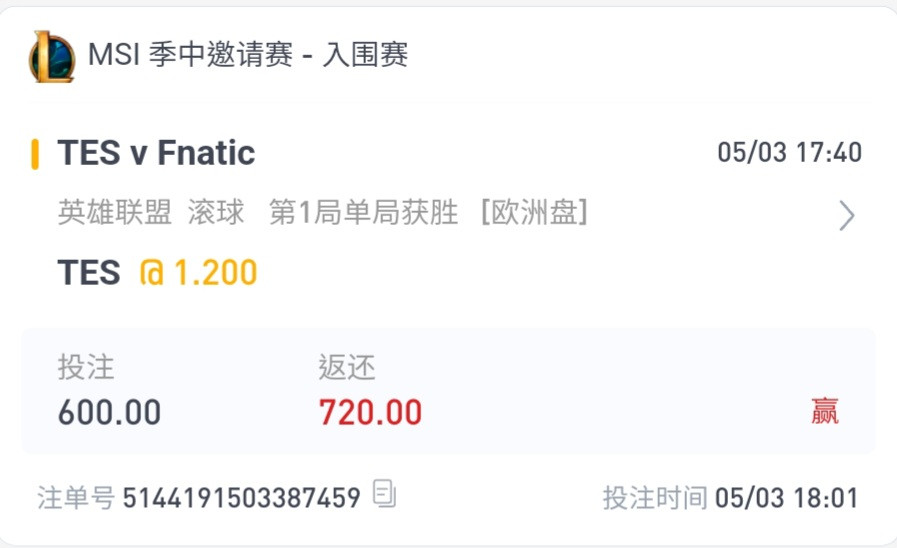Click the 注单号 label

click(76, 498)
